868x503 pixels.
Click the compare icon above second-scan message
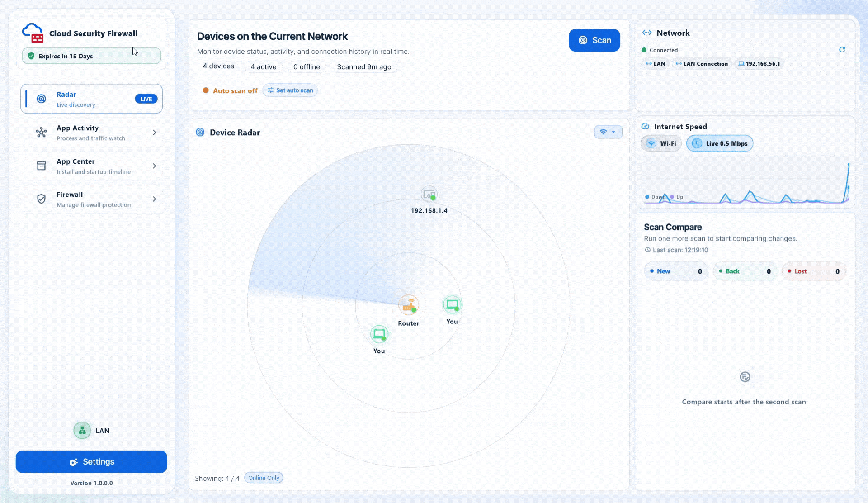(x=745, y=377)
